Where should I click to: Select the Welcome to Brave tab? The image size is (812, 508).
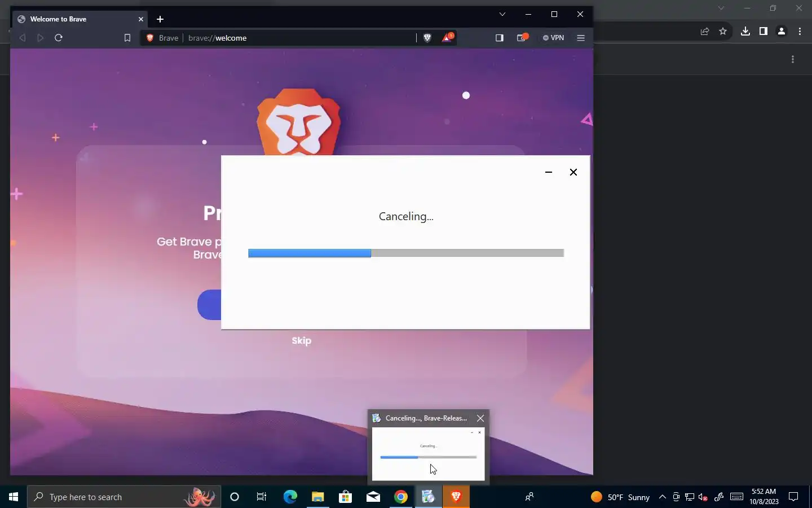[x=81, y=19]
